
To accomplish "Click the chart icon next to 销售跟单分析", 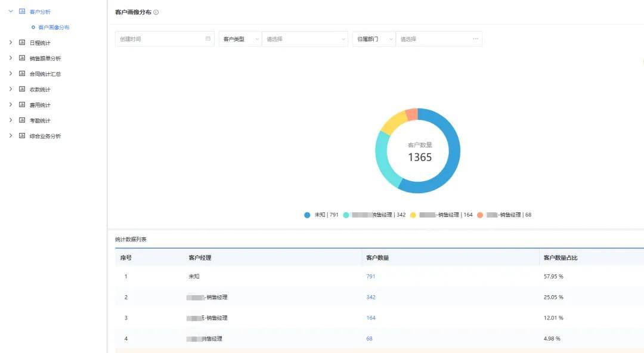I will click(x=22, y=58).
